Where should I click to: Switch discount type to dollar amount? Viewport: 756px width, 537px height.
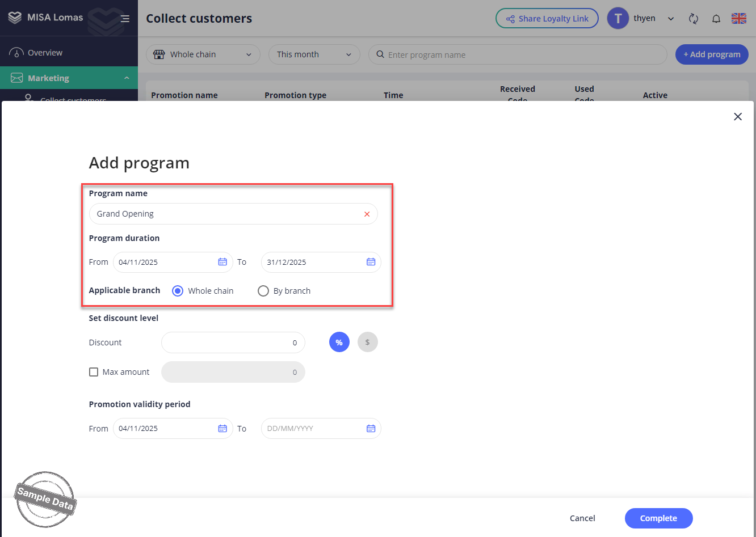click(367, 343)
